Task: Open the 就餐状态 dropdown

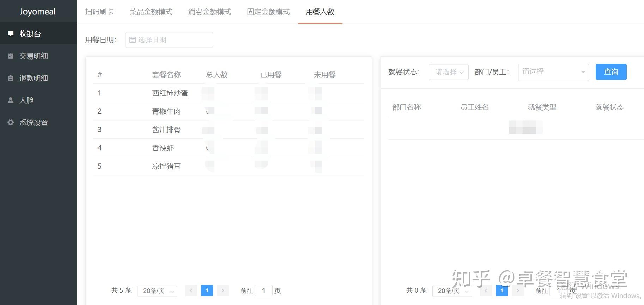Action: click(449, 72)
